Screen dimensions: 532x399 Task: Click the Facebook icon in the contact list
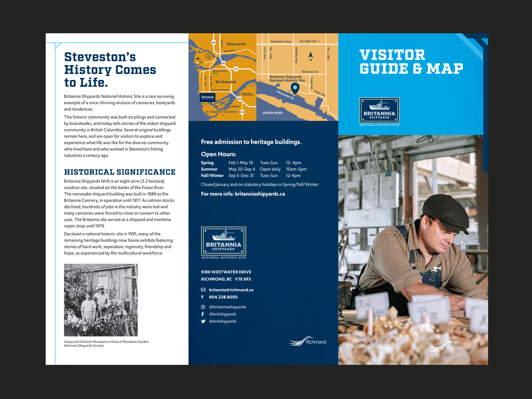tap(203, 314)
